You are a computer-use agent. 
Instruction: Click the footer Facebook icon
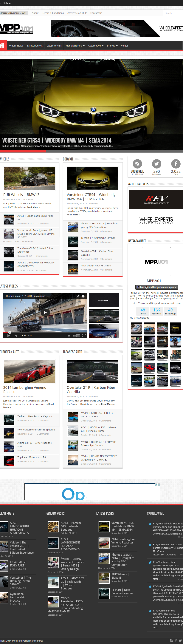[x=176, y=640]
